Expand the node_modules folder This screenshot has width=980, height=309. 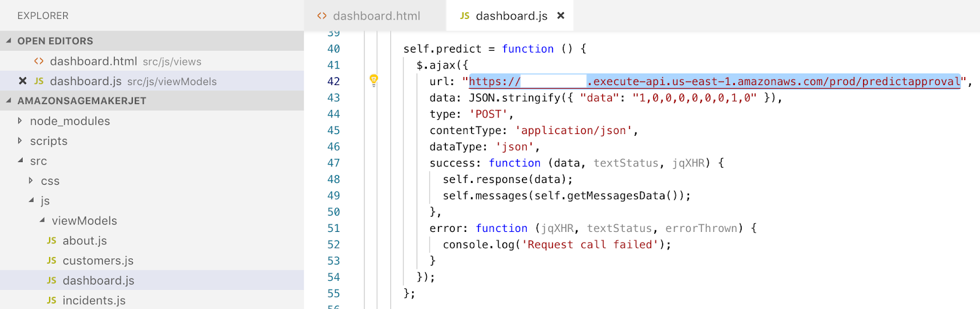pyautogui.click(x=20, y=121)
